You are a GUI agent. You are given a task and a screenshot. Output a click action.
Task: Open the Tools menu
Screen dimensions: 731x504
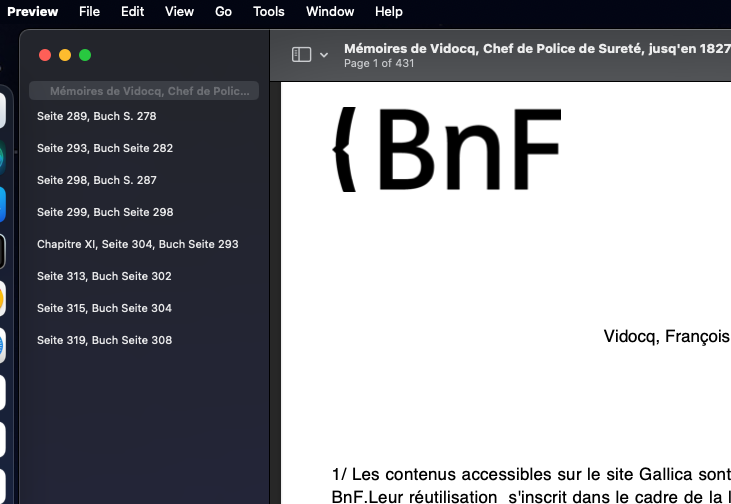click(x=269, y=12)
